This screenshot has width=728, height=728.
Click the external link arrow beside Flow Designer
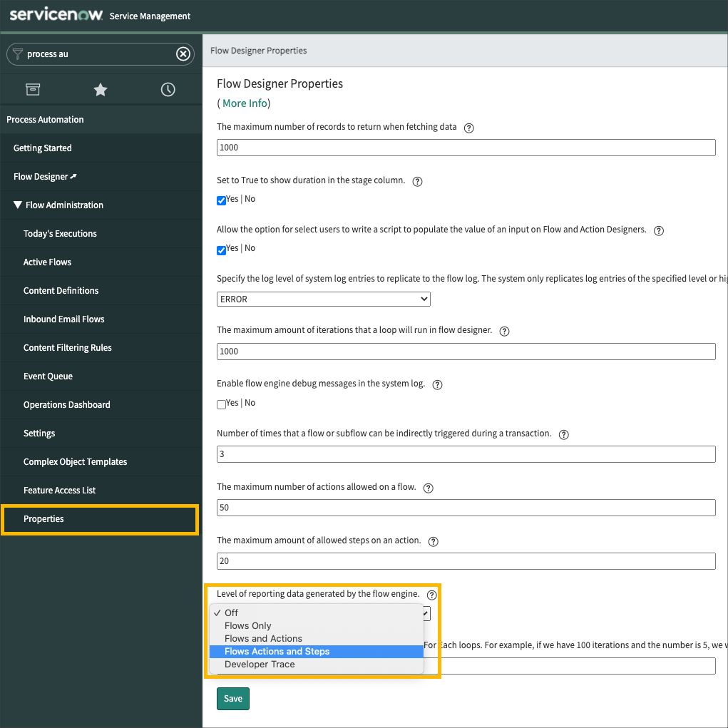click(76, 176)
